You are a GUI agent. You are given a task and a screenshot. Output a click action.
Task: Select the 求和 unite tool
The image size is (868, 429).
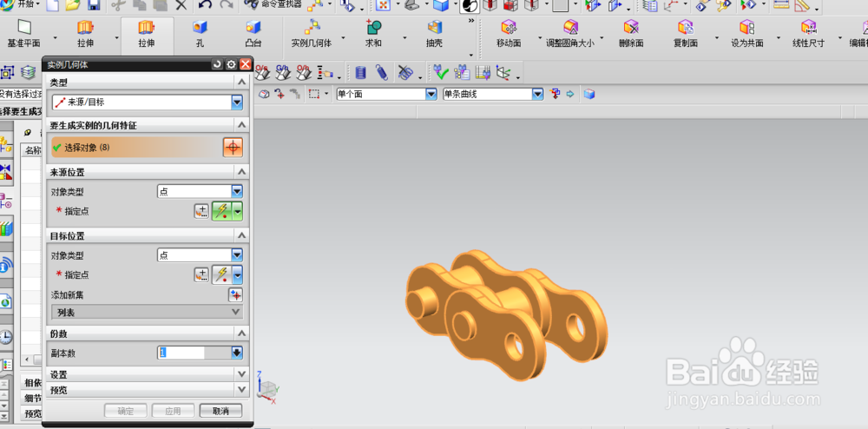373,34
